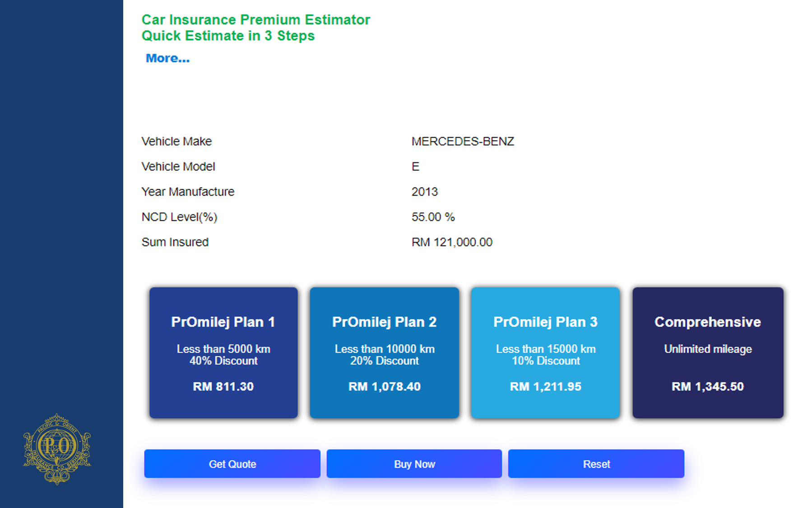Select the PrOmilej Plan 1 card
Viewport: 812px width, 508px height.
click(223, 353)
